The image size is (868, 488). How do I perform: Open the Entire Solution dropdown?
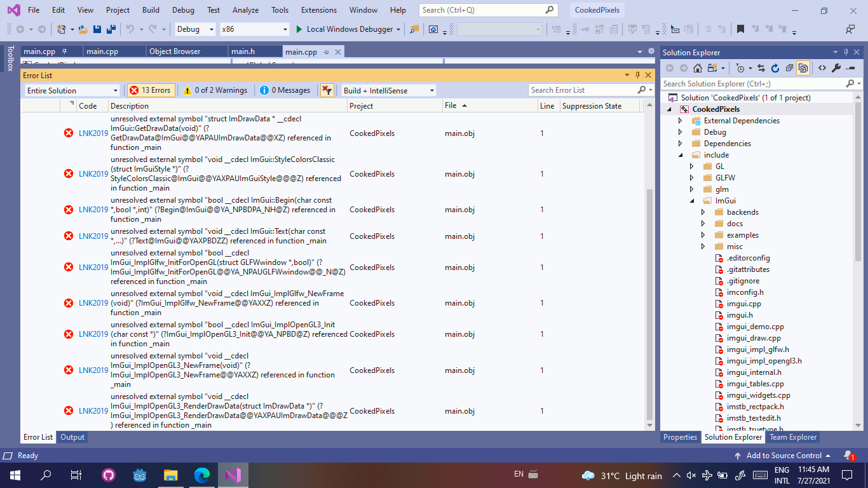(71, 90)
